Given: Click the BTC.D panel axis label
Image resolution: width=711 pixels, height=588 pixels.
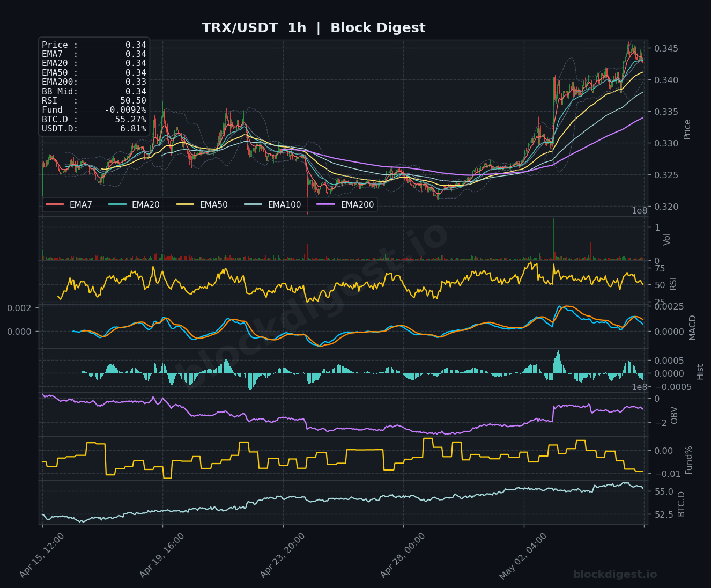Looking at the screenshot, I should coord(682,504).
